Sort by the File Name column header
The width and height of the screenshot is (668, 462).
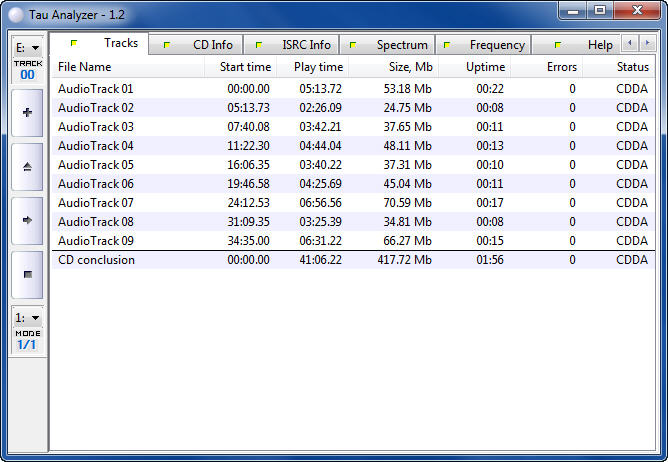[85, 67]
